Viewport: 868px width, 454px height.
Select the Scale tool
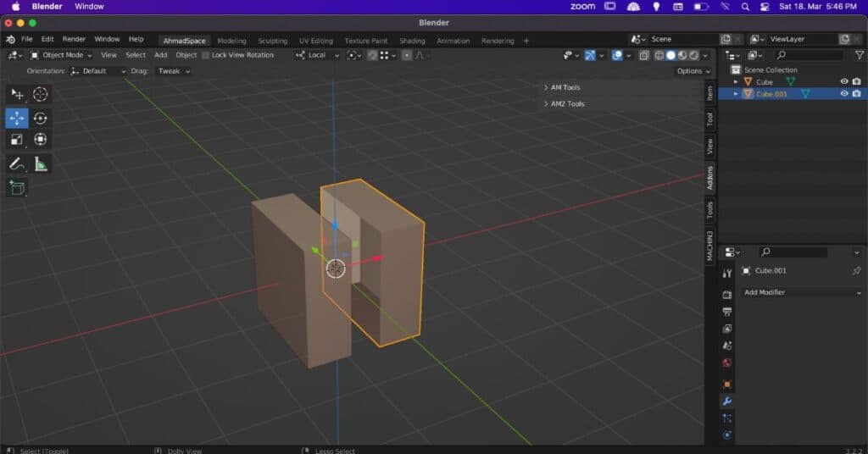(17, 140)
